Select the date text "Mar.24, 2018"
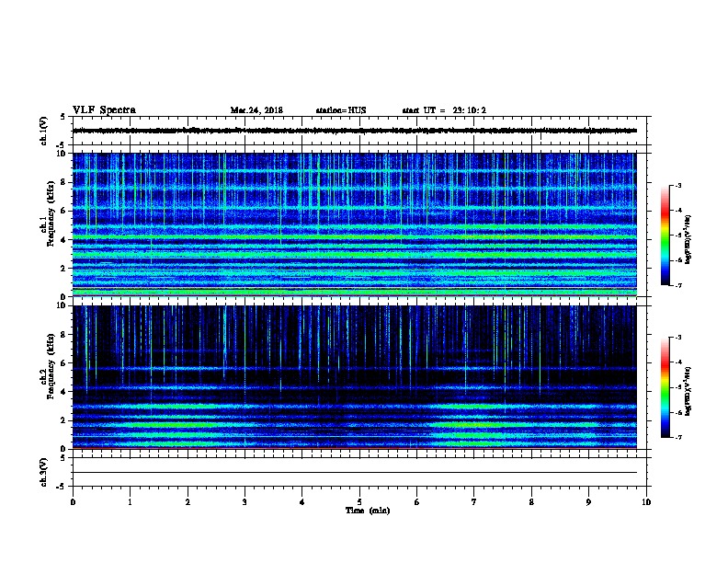Screen dimensions: 728x563 point(256,110)
